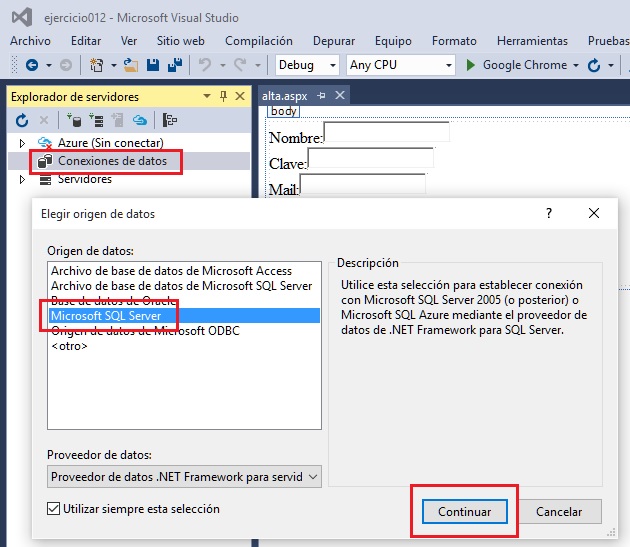Open the Archivo menu
This screenshot has width=630, height=547.
[x=31, y=41]
